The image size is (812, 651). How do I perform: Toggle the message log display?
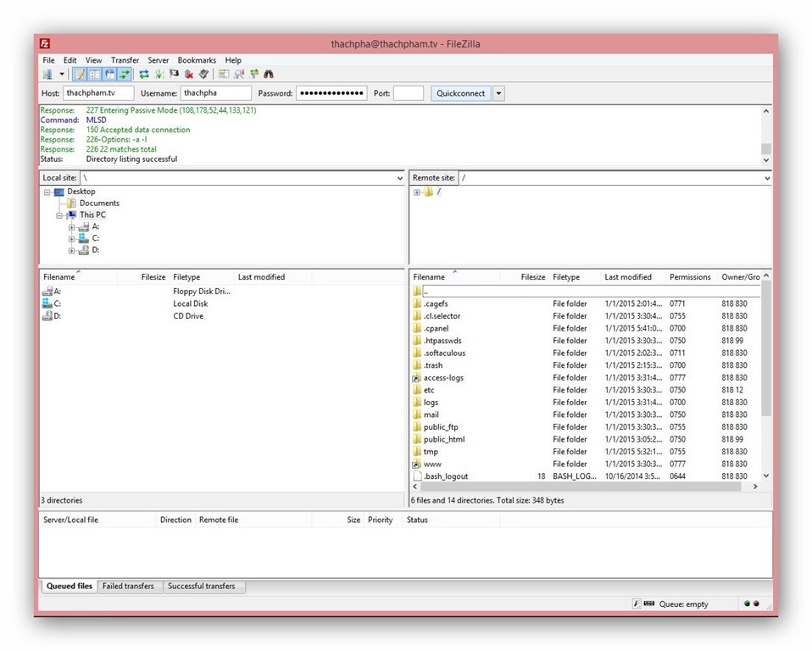(x=80, y=75)
